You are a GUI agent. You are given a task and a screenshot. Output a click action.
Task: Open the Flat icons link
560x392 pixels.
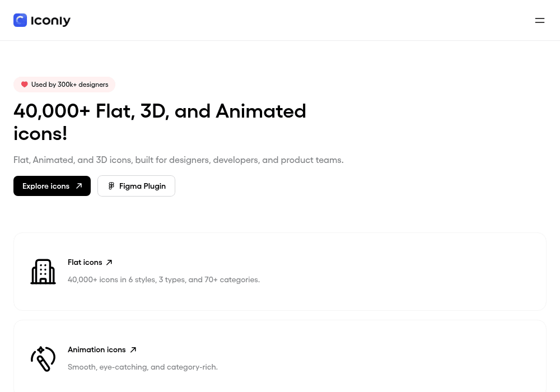[85, 263]
